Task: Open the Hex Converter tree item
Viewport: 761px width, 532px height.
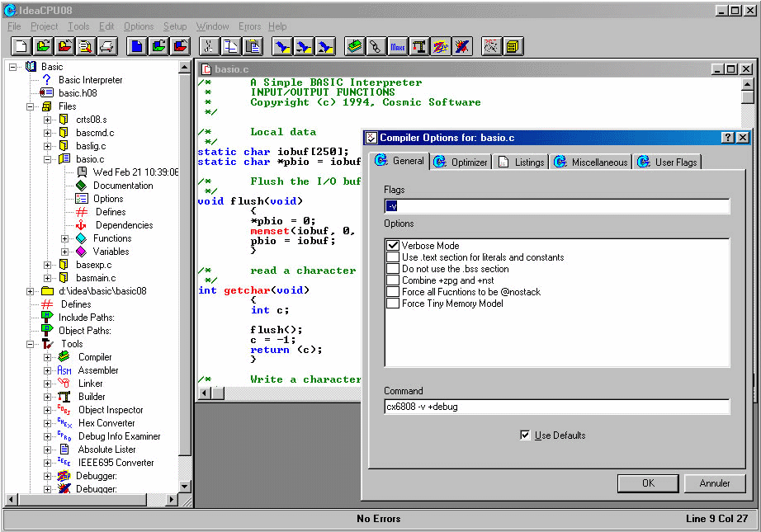Action: tap(106, 423)
